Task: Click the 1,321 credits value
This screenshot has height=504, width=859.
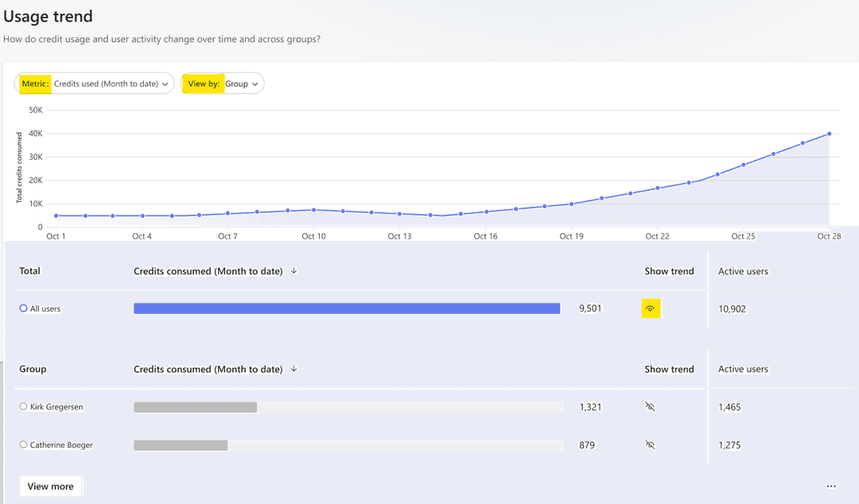Action: (x=590, y=407)
